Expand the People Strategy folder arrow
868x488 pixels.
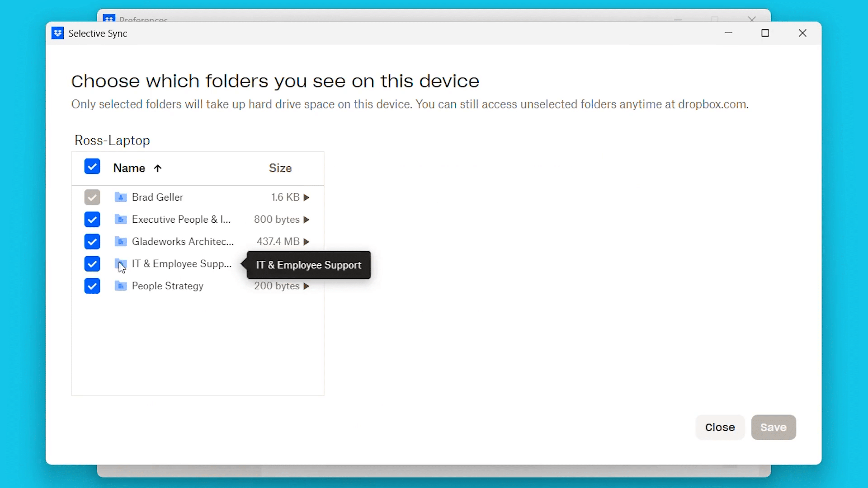(307, 286)
